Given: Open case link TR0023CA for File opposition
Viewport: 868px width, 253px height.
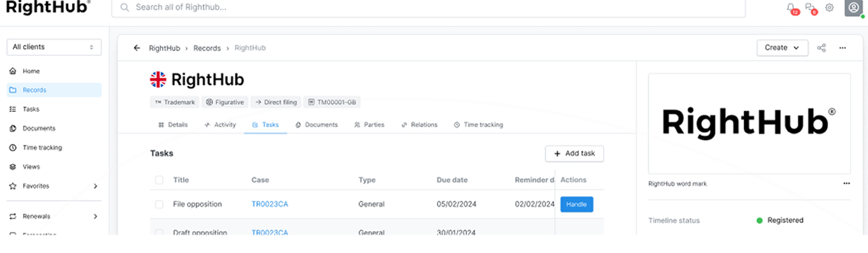Looking at the screenshot, I should coord(269,204).
